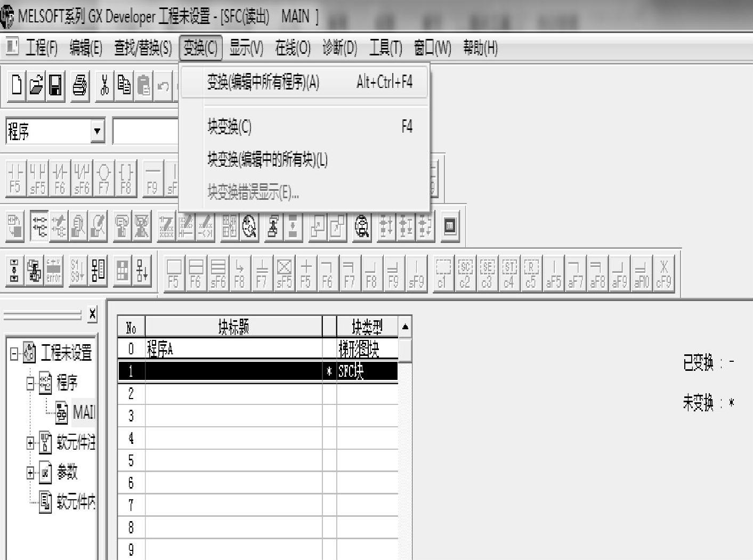Choose 块变换(C) F4 menu entry
Viewport: 753px width, 560px height.
pyautogui.click(x=304, y=127)
